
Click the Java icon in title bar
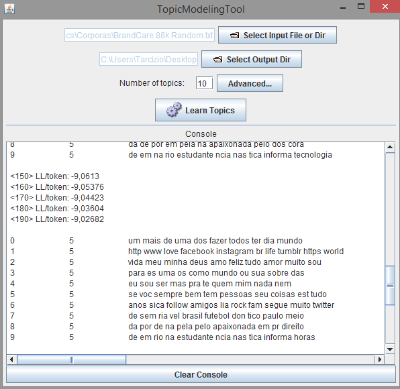(x=9, y=8)
